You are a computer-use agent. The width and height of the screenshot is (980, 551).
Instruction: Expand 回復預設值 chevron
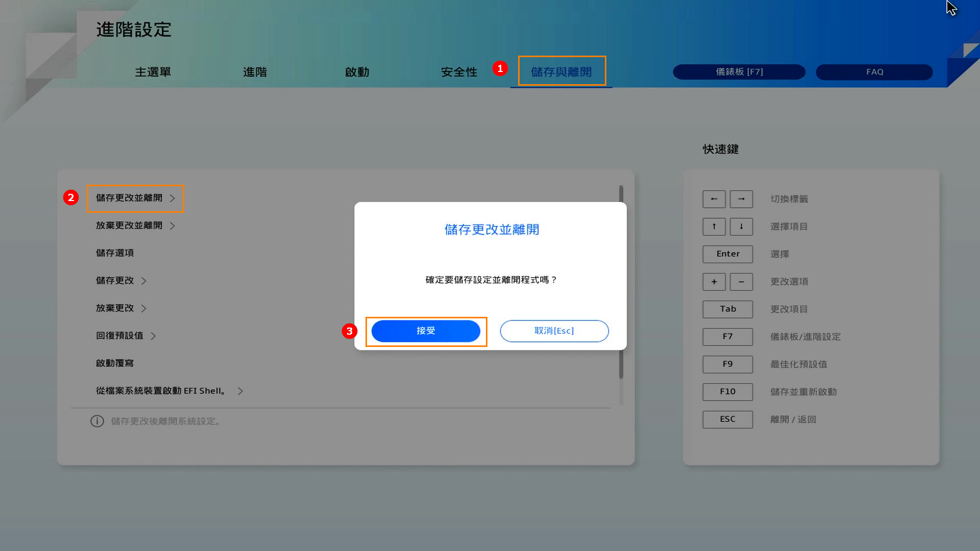click(x=153, y=336)
